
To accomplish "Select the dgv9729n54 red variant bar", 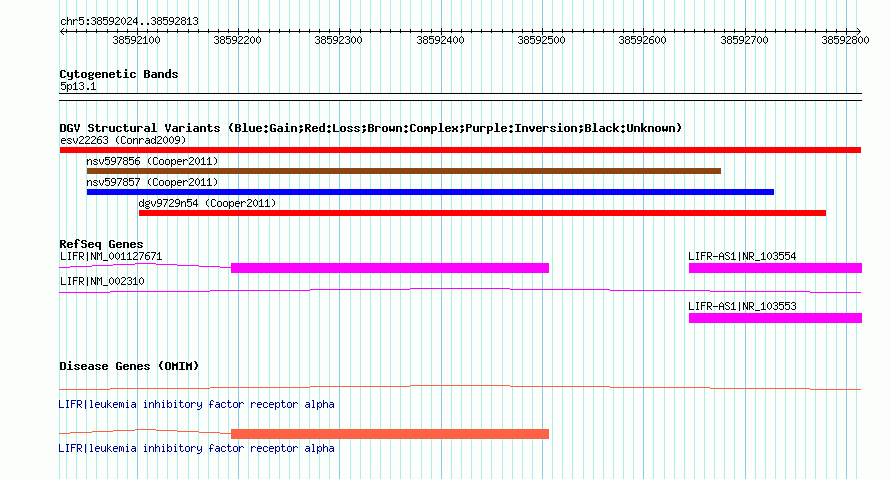I will 482,213.
